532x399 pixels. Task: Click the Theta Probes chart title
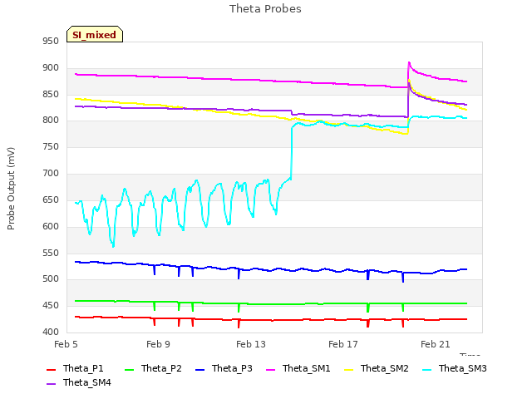265,9
